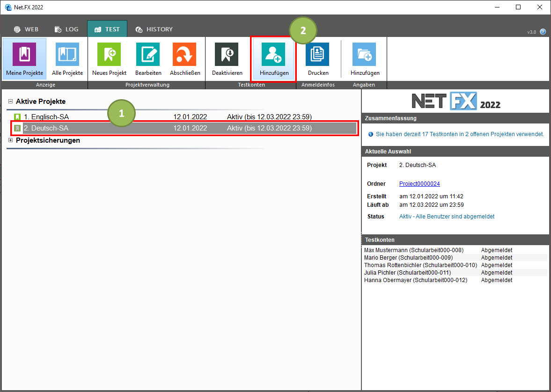Click the Aktiv status of 1. Englisch-SA row
Screen dimensions: 551x392
[x=269, y=117]
